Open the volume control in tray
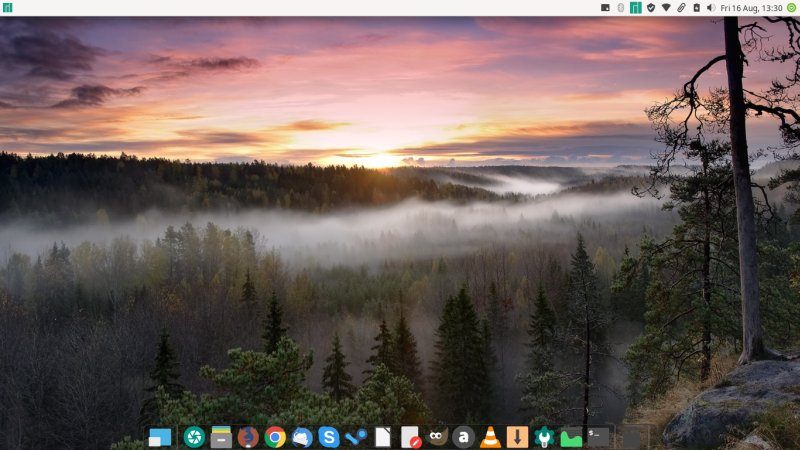This screenshot has height=450, width=800. tap(711, 7)
